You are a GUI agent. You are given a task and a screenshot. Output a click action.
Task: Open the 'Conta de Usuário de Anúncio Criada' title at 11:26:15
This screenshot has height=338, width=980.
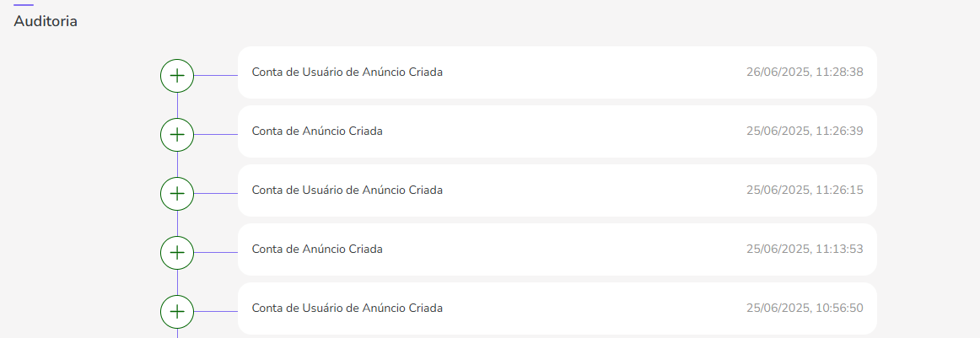[347, 190]
